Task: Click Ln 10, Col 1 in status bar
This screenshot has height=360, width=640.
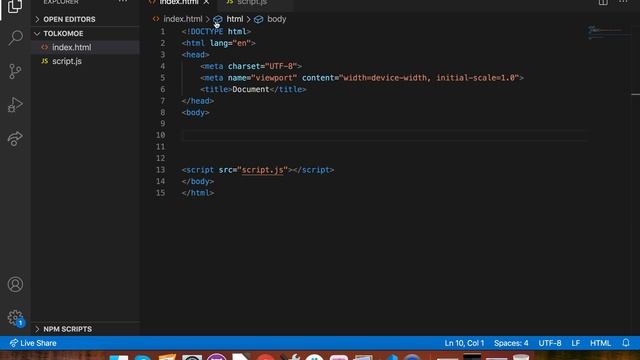Action: click(x=464, y=343)
